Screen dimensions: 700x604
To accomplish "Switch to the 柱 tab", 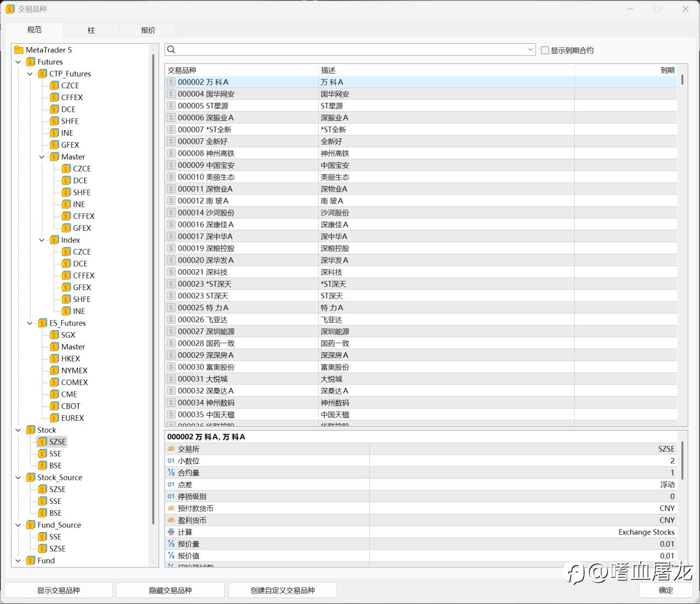I will click(91, 30).
